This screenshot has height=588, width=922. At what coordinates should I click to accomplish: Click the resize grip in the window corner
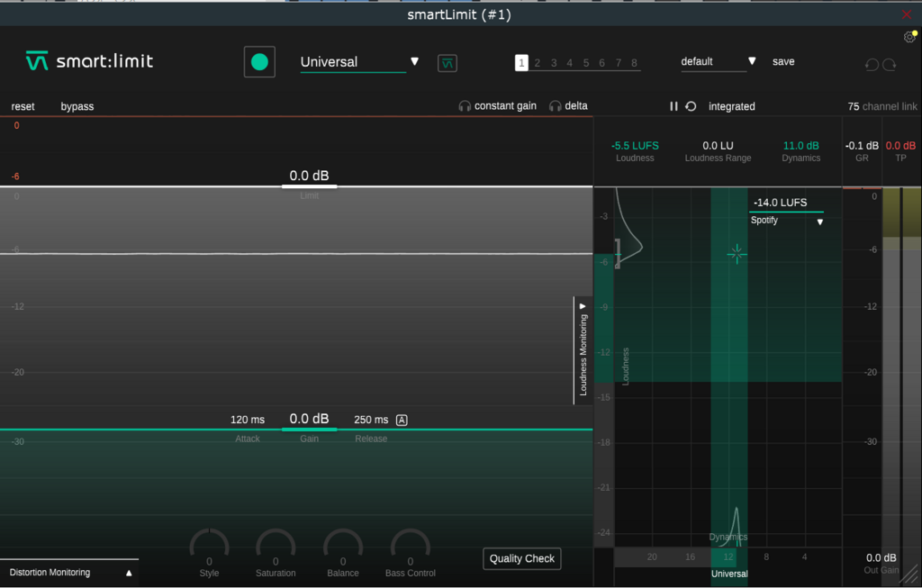909,574
